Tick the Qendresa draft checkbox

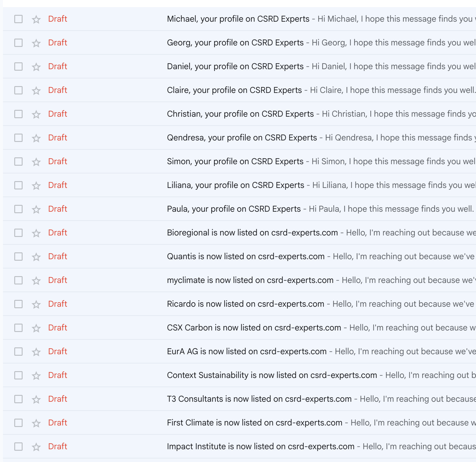(x=18, y=138)
